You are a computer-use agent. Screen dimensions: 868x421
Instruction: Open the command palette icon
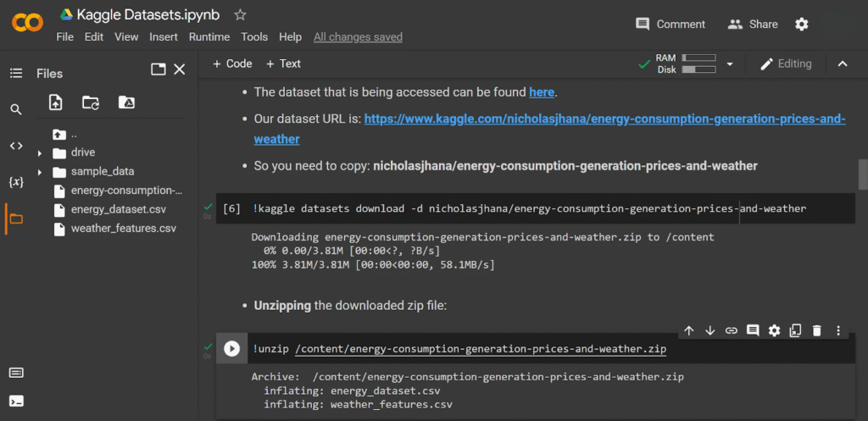click(16, 373)
